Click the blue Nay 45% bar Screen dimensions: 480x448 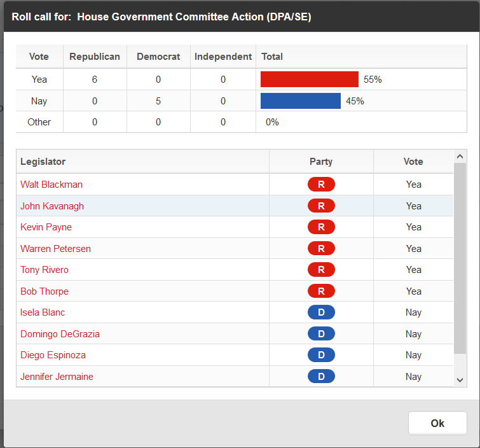tap(301, 101)
